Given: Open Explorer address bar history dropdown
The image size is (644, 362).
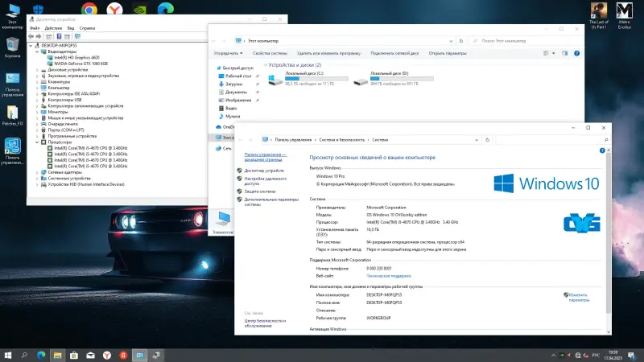Looking at the screenshot, I should pos(451,41).
